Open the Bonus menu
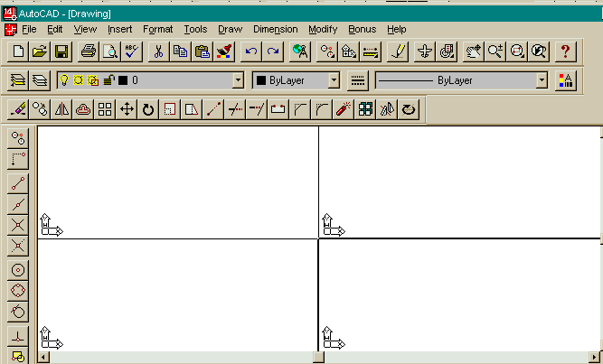This screenshot has width=603, height=364. [362, 29]
